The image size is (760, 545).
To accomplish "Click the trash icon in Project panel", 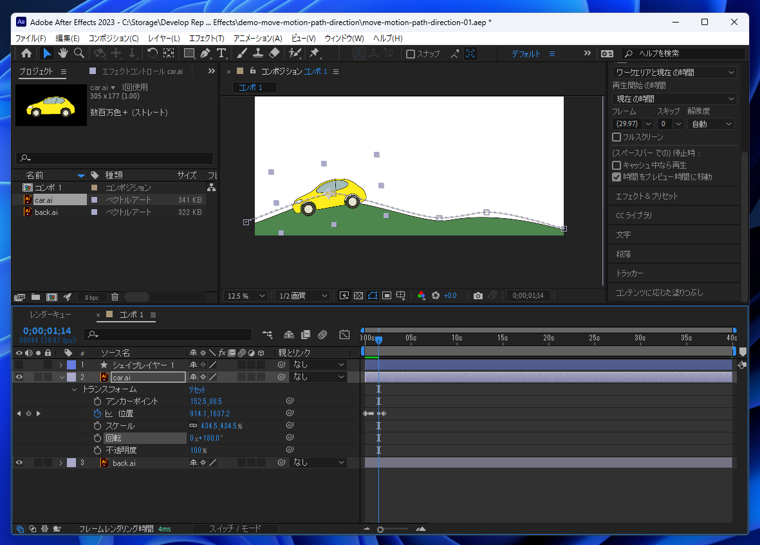I will 115,297.
